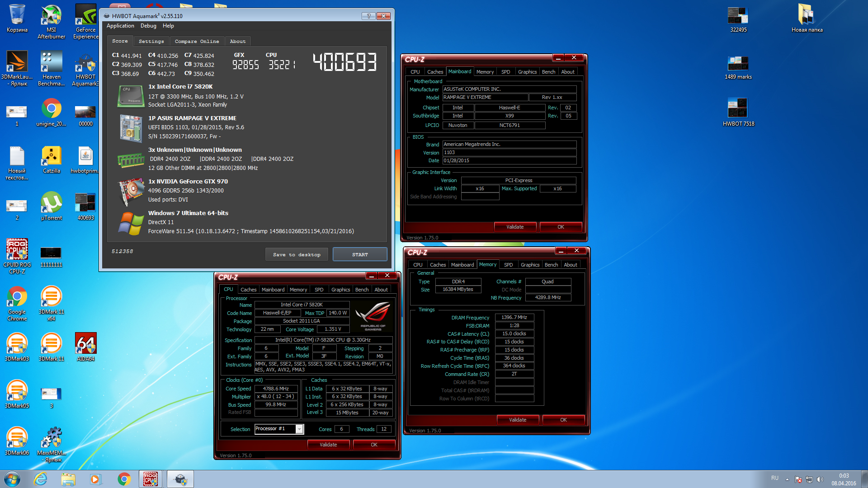Open Google Chrome desktop shortcut
The width and height of the screenshot is (868, 488).
click(x=17, y=304)
